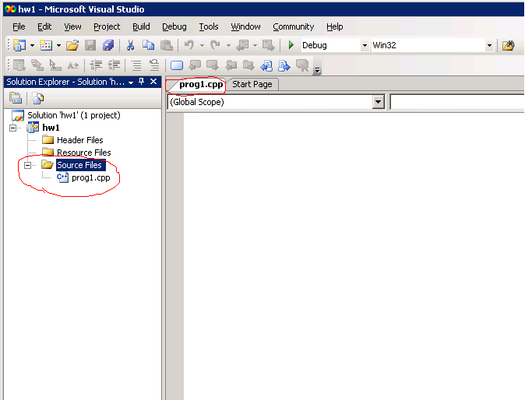
Task: Open the Build menu
Action: pyautogui.click(x=141, y=26)
